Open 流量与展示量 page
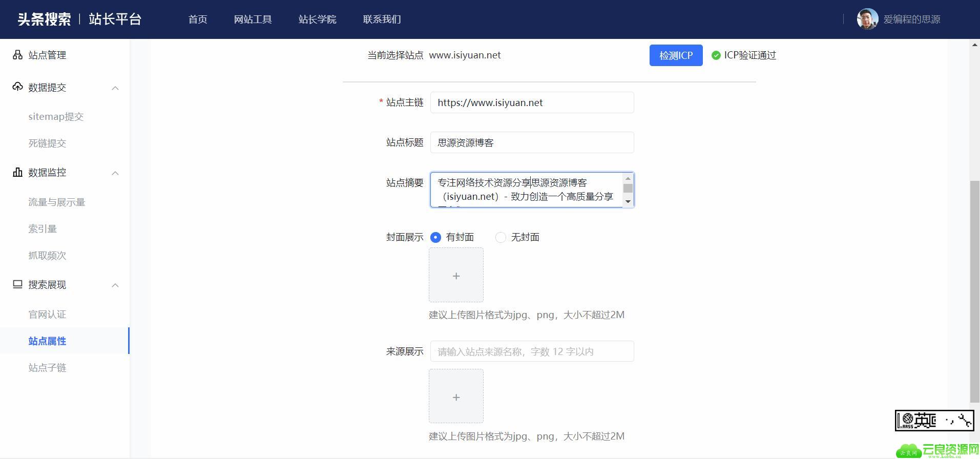 [x=56, y=202]
